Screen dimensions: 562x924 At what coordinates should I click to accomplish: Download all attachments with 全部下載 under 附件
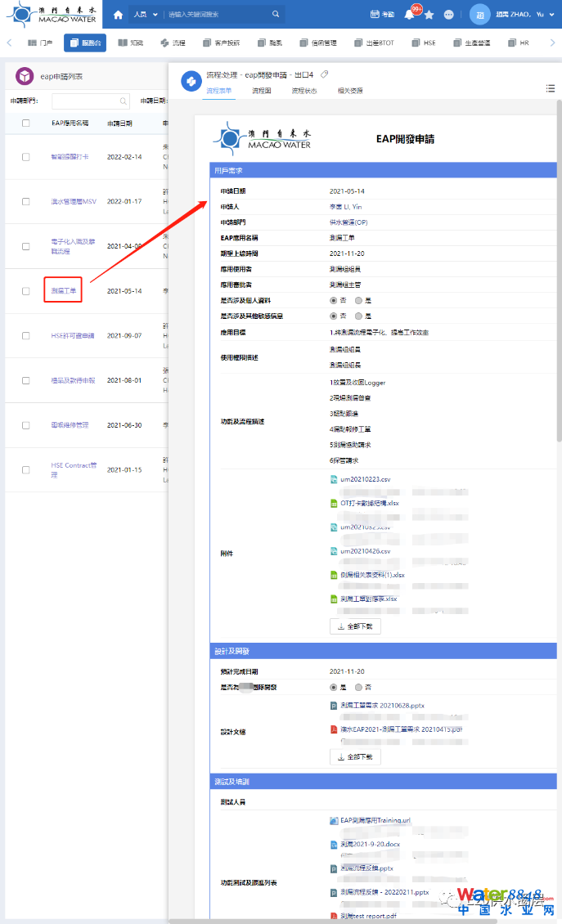(x=354, y=626)
